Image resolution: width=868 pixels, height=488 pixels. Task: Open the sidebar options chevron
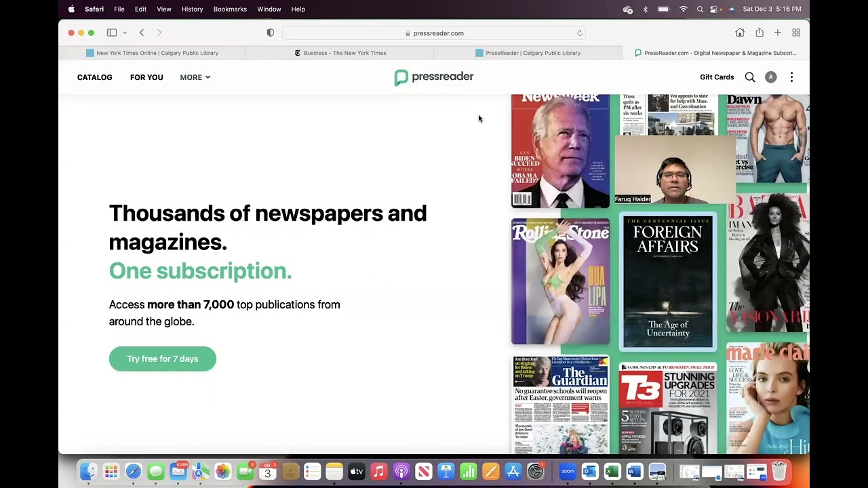pos(125,33)
